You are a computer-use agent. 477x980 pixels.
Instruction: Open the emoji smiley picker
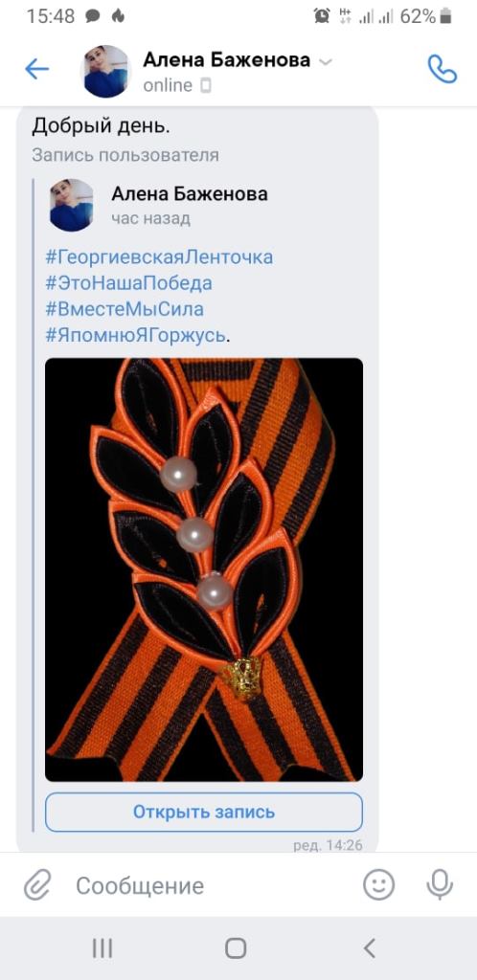pos(379,885)
